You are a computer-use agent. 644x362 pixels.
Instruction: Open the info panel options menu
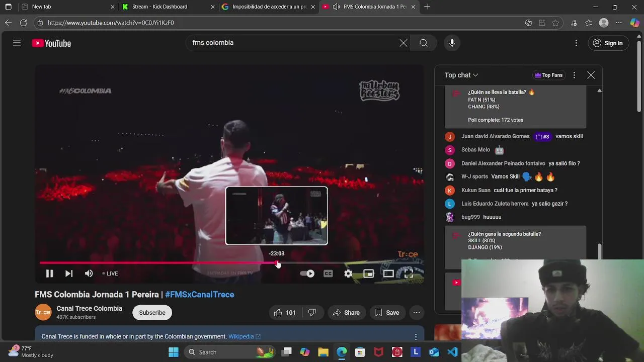tap(416, 336)
